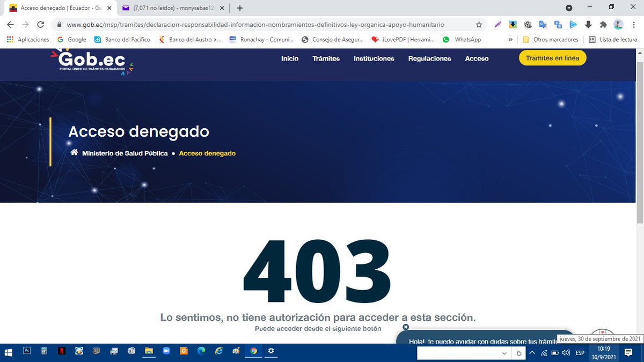
Task: Select Regulaciones in the navigation bar
Action: (430, 58)
